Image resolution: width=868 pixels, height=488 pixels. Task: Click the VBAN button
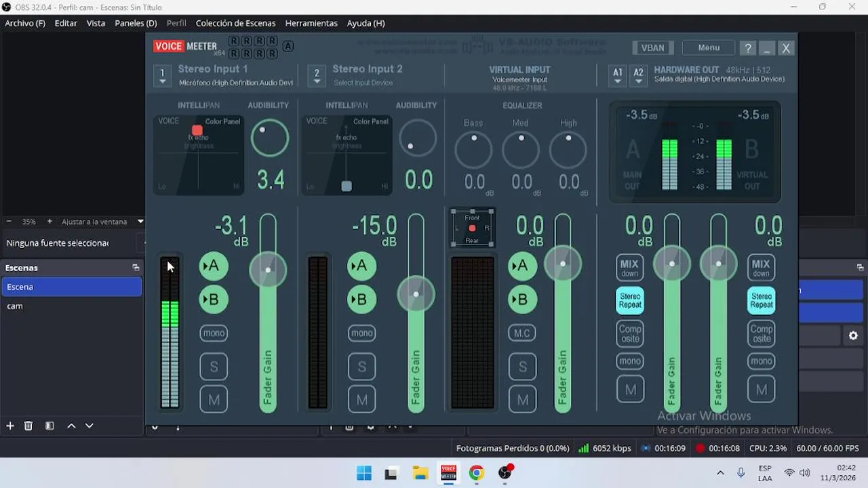click(652, 47)
